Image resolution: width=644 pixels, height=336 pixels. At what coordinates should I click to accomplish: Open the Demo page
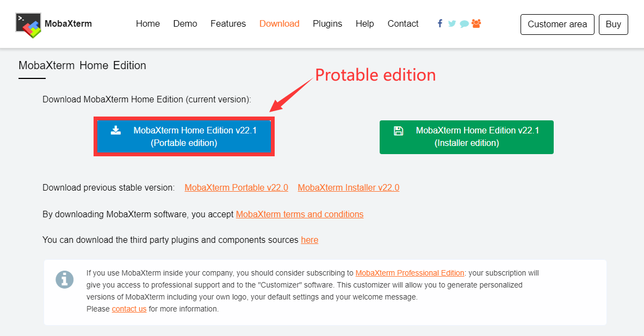[185, 24]
